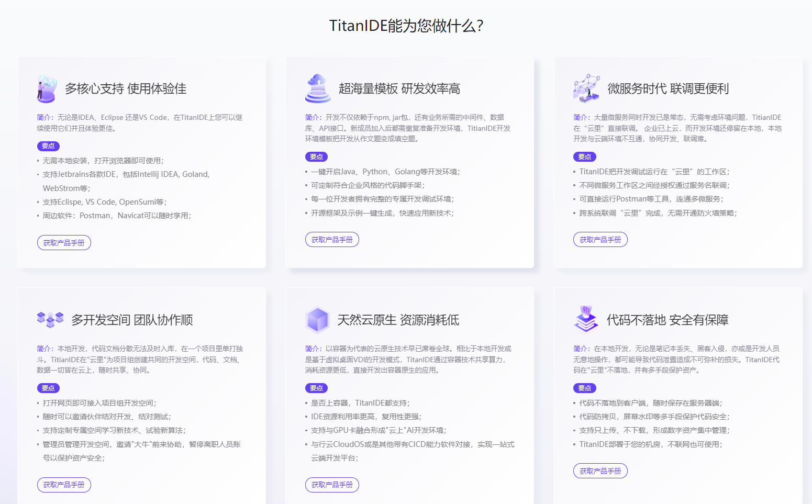
Task: Click the purple hexagon cube icon
Action: [x=317, y=320]
